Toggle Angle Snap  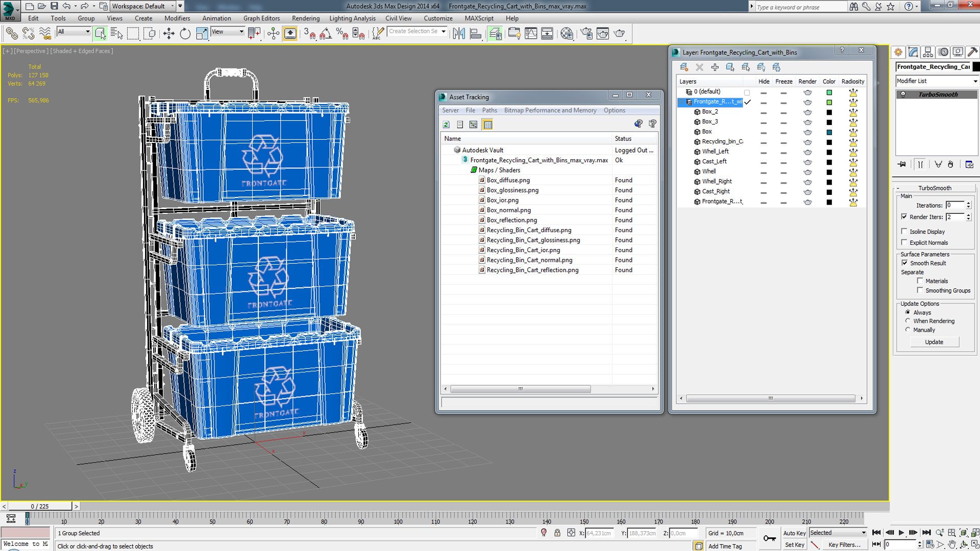click(326, 34)
